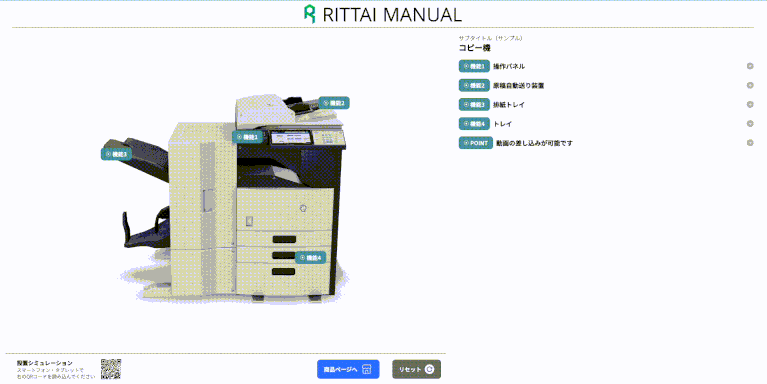Open the product page with 商品ページへ
The image size is (767, 384).
point(348,369)
